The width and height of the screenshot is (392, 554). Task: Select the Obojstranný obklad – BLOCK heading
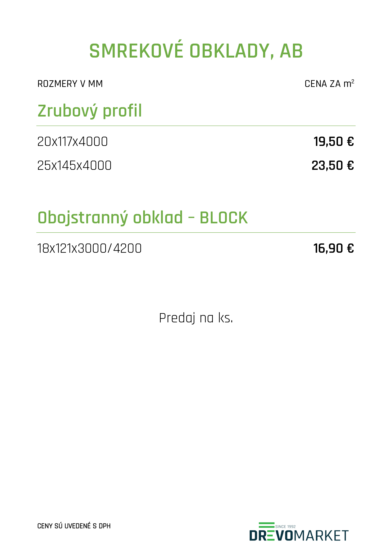coord(142,217)
